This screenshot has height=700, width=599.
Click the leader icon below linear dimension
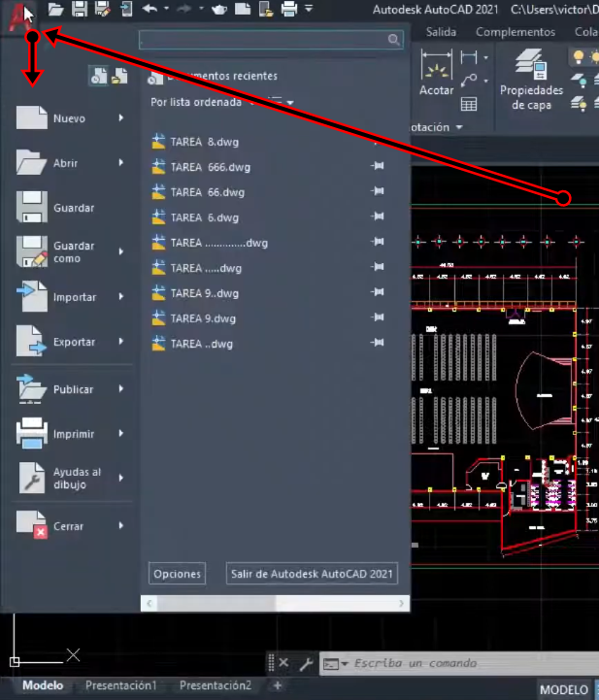pos(469,81)
